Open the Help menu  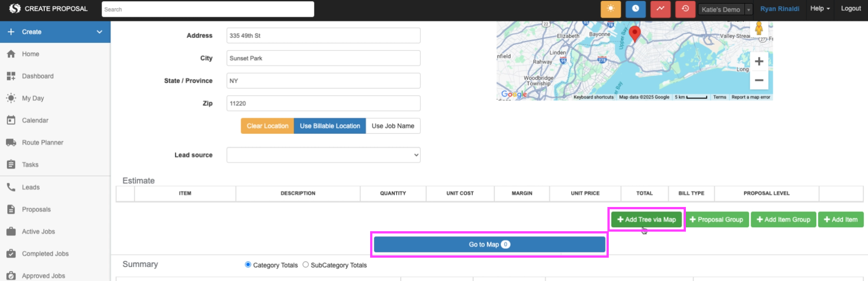point(820,9)
